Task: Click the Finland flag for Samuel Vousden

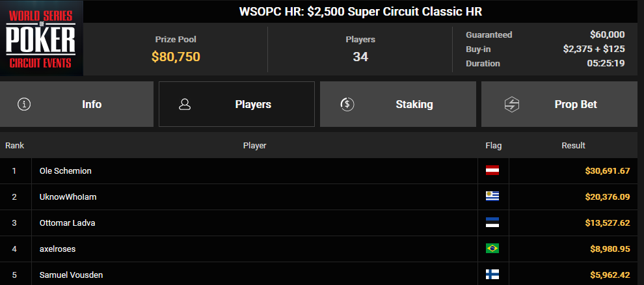Action: point(492,275)
